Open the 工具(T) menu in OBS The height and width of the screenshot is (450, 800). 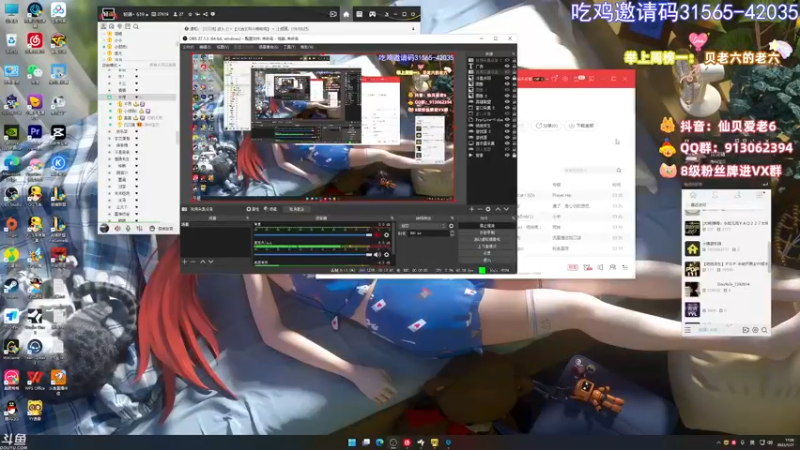pyautogui.click(x=289, y=47)
